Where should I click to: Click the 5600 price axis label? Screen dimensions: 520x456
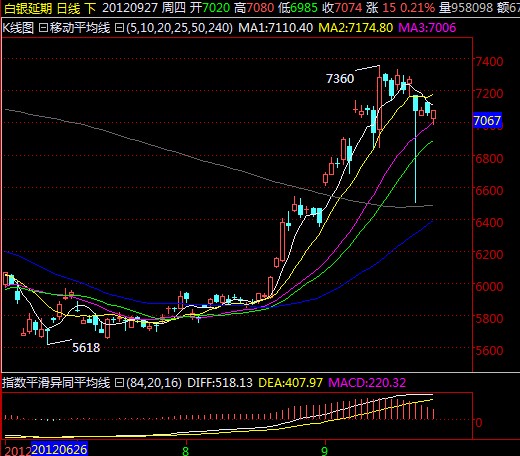[489, 350]
